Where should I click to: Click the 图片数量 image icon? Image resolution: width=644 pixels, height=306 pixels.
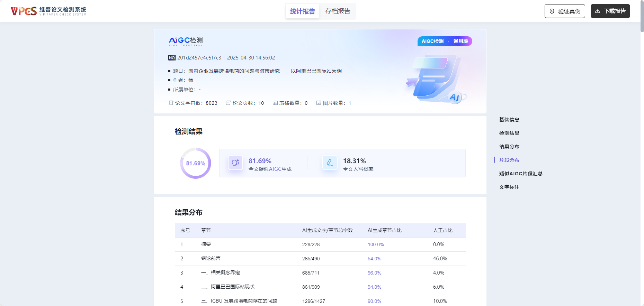coord(319,103)
